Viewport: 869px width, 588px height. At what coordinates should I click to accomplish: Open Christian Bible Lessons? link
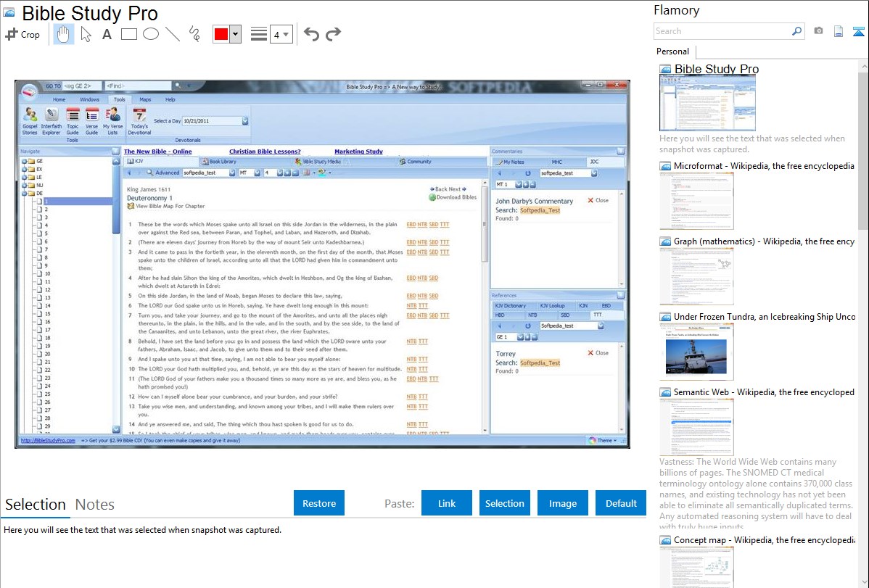[x=265, y=152]
